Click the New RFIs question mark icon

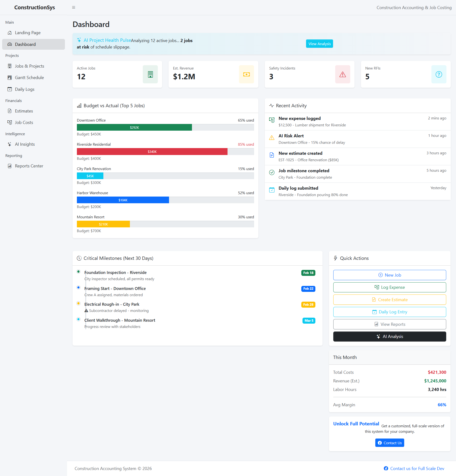point(439,74)
